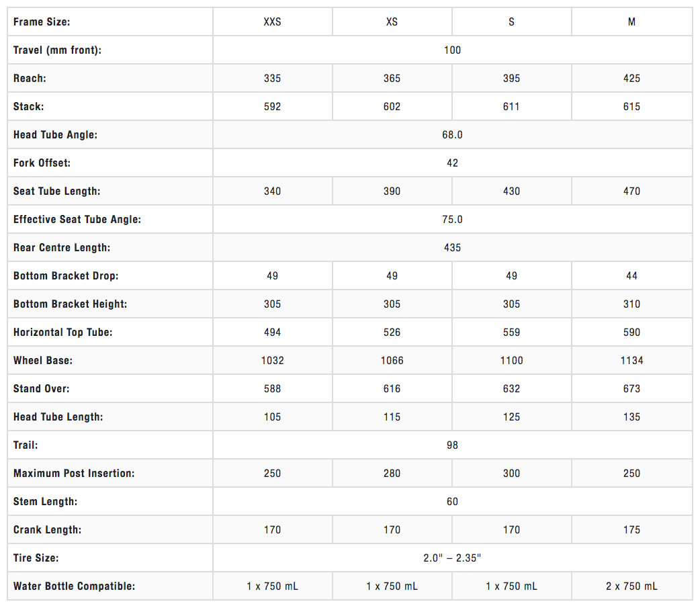700x610 pixels.
Task: Select the Effective Seat Tube Angle label
Action: tap(77, 219)
